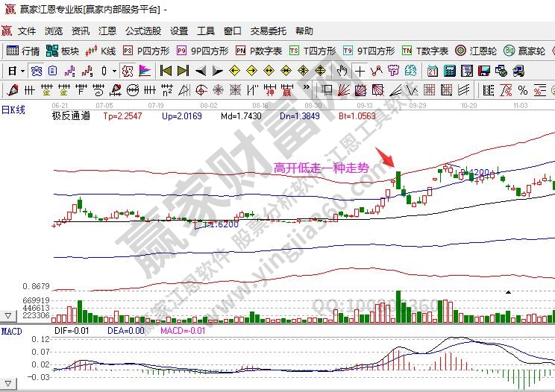The image size is (555, 392).
Task: Switch to the K线 candlestick chart
Action: click(x=101, y=51)
